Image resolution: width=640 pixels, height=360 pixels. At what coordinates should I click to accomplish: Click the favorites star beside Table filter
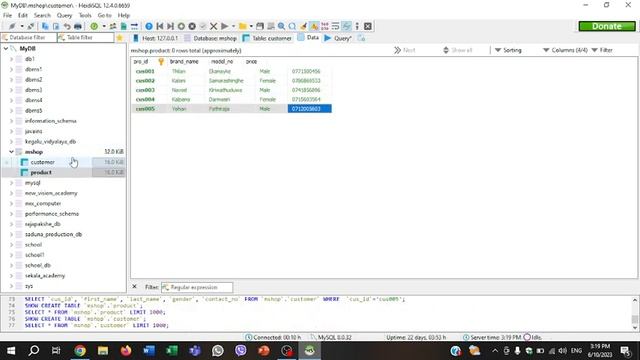tap(120, 38)
